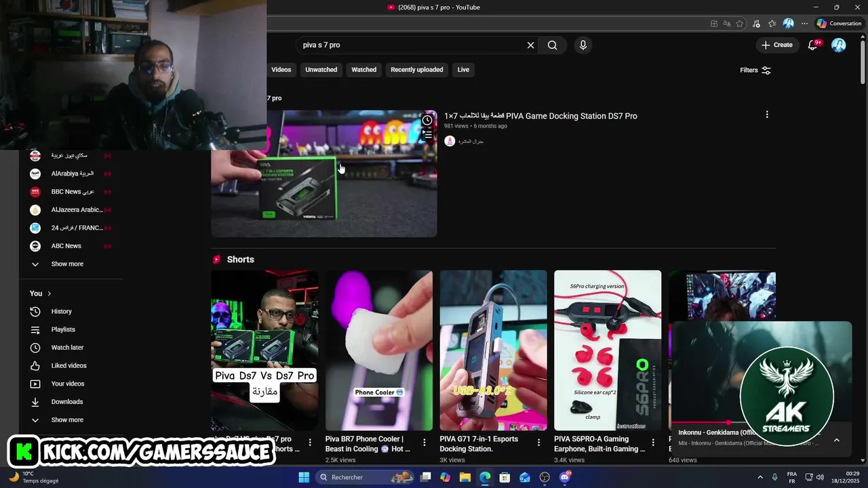Play the Piva Ds7 Vs Ds7 Pro short
The height and width of the screenshot is (488, 868).
[264, 350]
